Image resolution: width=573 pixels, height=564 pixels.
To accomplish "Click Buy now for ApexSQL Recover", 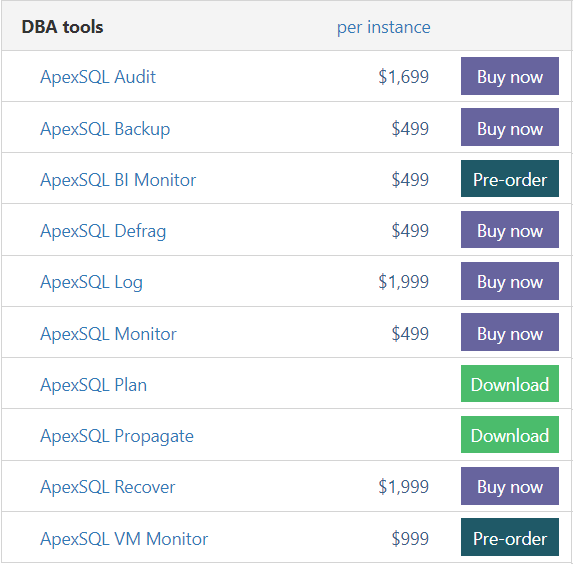I will point(510,486).
